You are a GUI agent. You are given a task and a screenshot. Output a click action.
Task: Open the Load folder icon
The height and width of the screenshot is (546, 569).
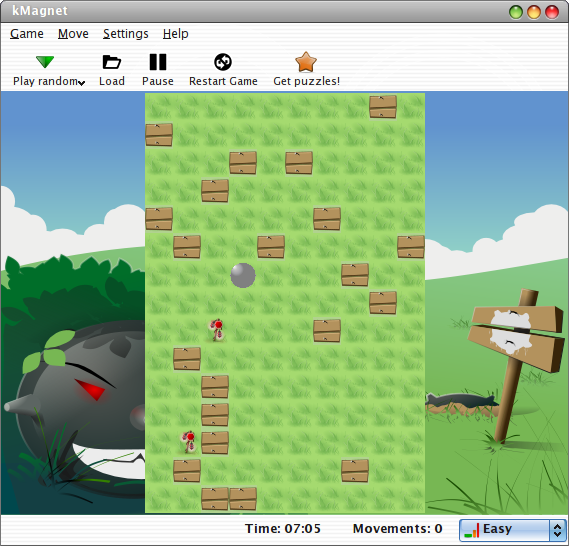[112, 62]
